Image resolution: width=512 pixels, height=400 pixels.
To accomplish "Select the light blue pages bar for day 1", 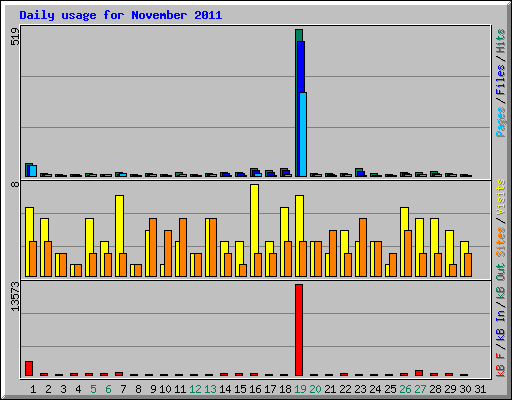I will tap(33, 171).
